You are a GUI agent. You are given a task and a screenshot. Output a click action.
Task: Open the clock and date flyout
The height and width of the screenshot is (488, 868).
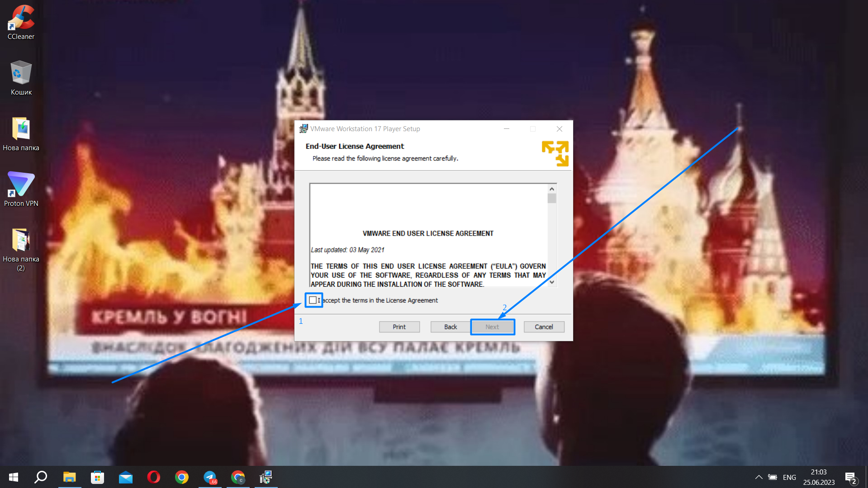pyautogui.click(x=819, y=477)
